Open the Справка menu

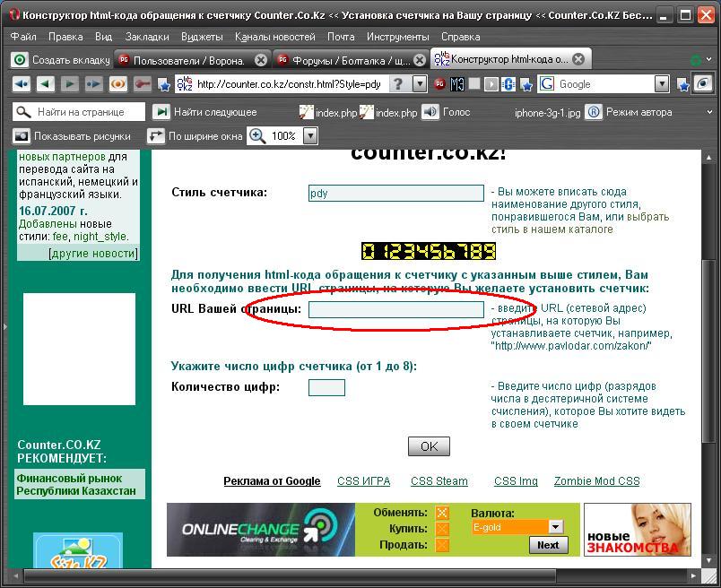coord(461,37)
